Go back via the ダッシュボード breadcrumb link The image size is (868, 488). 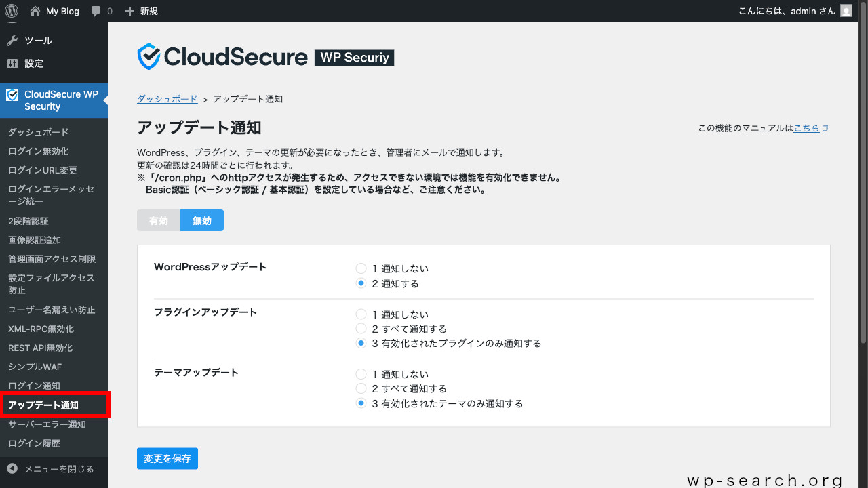pos(167,98)
